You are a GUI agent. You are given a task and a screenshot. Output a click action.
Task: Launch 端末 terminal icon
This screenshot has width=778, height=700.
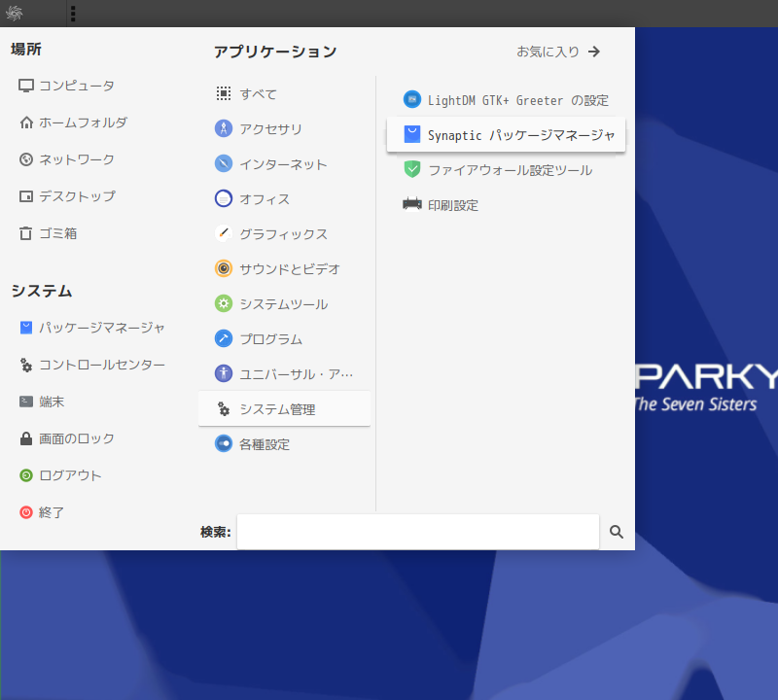26,402
